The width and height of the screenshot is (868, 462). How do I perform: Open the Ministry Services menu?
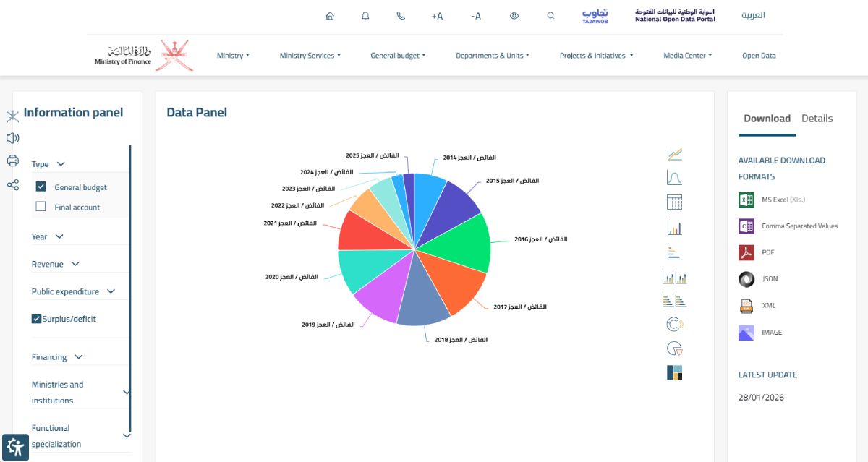(310, 56)
